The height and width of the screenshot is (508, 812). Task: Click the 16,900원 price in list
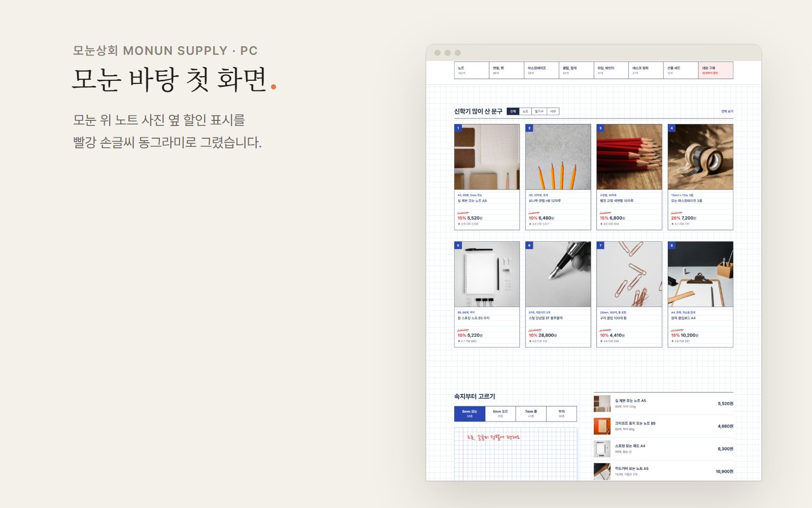pos(724,471)
